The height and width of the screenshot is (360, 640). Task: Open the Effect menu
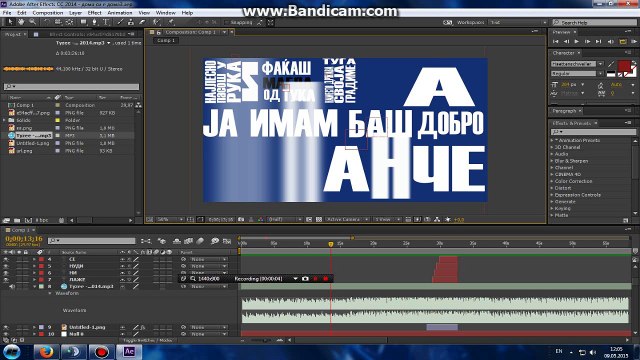94,13
